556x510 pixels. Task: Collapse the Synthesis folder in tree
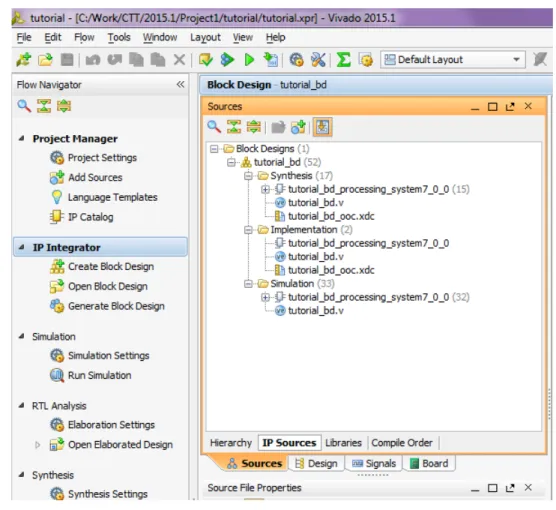click(248, 176)
